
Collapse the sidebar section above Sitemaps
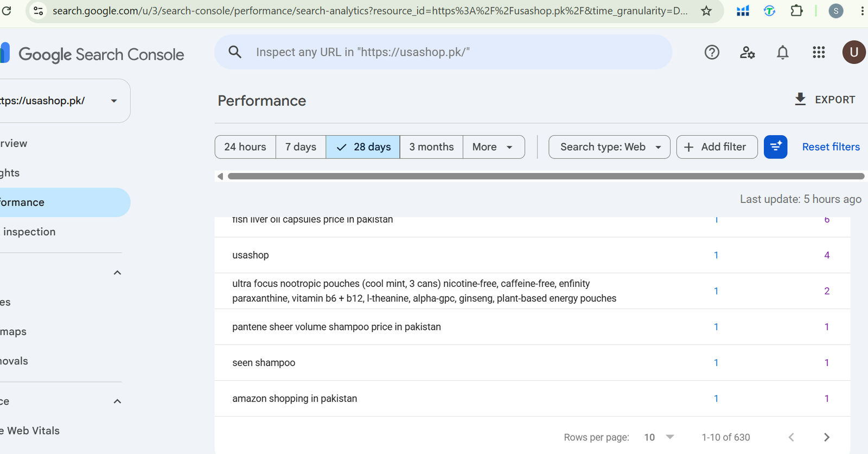click(117, 273)
